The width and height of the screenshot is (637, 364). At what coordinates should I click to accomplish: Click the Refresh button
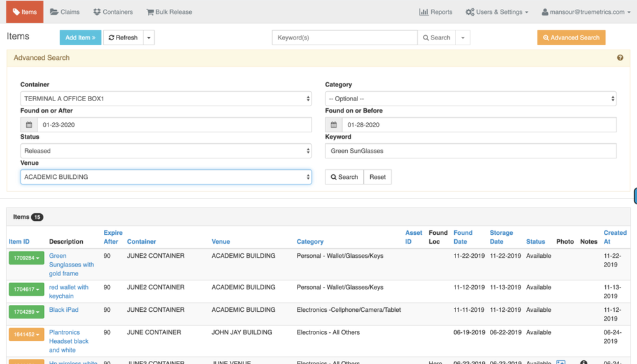(x=124, y=38)
